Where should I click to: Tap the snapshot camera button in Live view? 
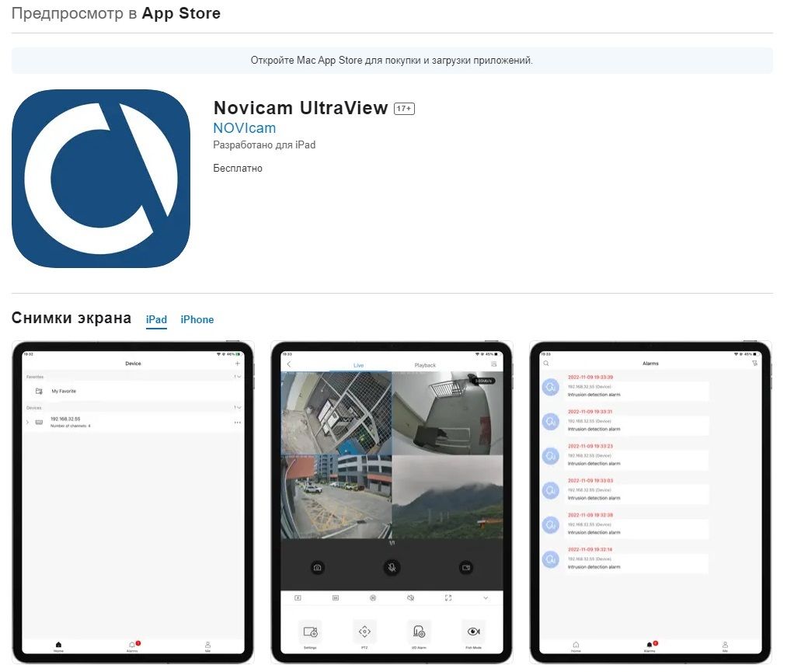(317, 568)
